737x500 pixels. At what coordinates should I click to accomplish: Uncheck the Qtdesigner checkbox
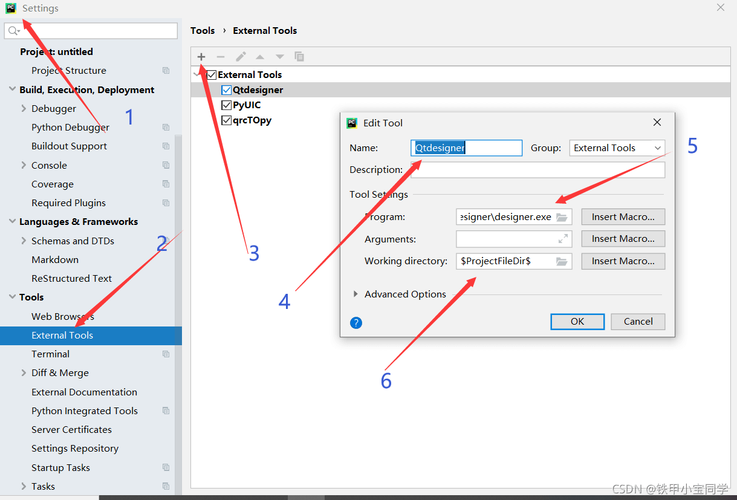tap(226, 90)
